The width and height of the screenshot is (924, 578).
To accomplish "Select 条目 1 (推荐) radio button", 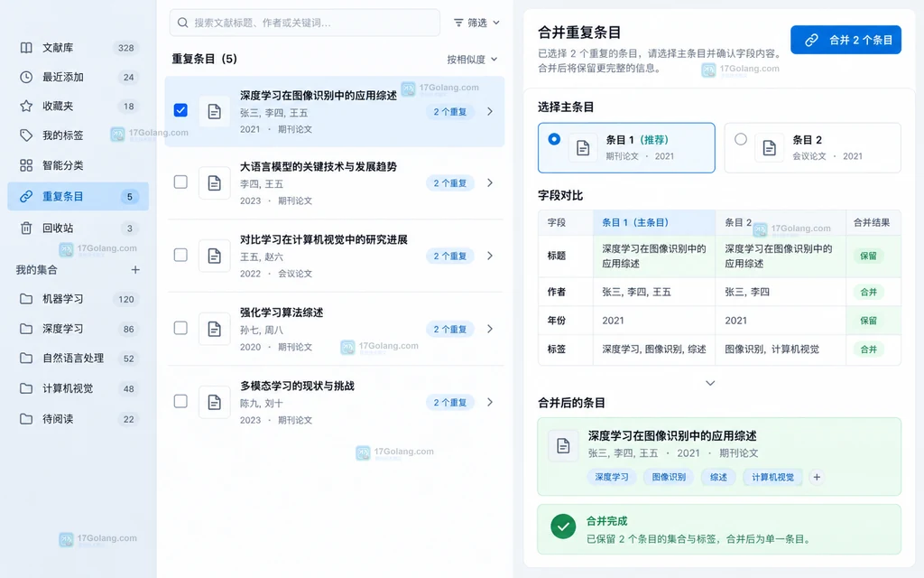I will pos(554,139).
